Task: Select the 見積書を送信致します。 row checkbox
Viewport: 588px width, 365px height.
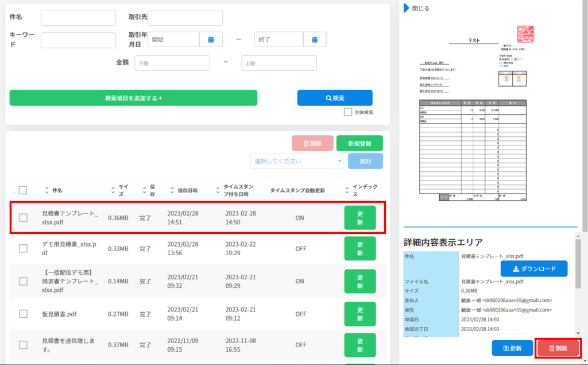Action: pyautogui.click(x=23, y=345)
